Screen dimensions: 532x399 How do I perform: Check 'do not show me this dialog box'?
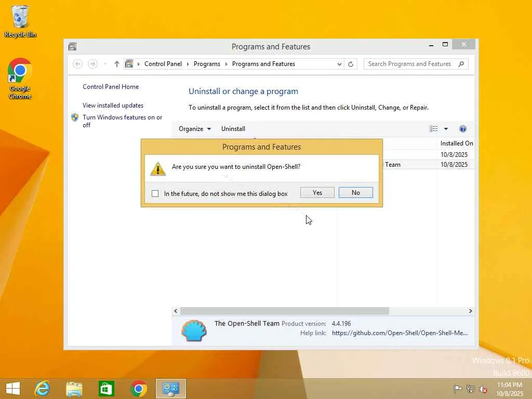coord(155,194)
